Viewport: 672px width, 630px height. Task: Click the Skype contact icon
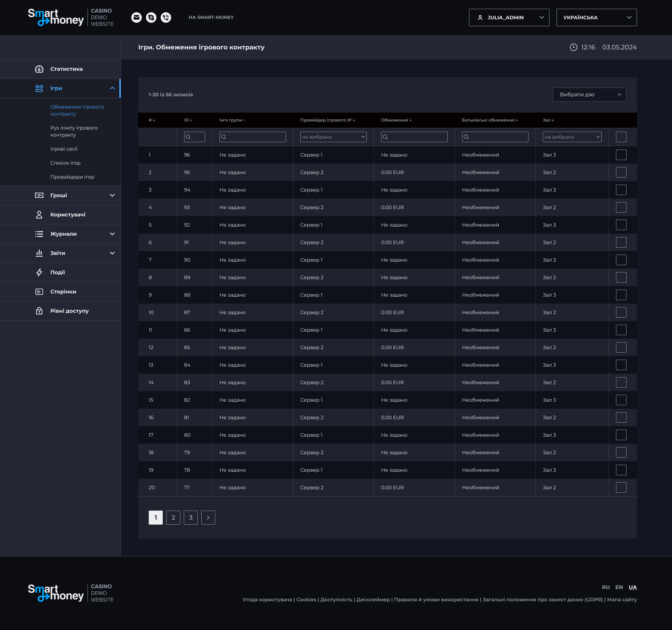point(151,18)
